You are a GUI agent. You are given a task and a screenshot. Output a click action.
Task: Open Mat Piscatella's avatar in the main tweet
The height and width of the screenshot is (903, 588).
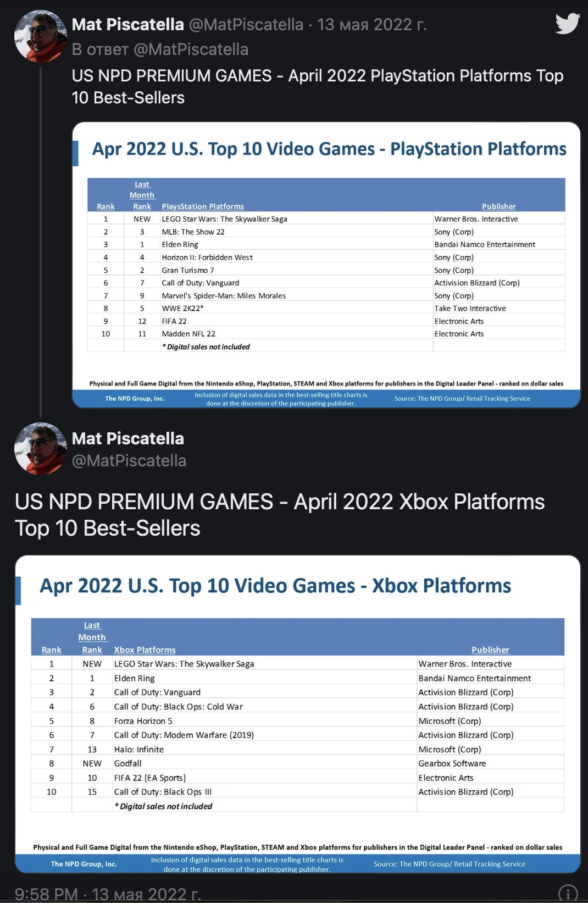coord(41,448)
